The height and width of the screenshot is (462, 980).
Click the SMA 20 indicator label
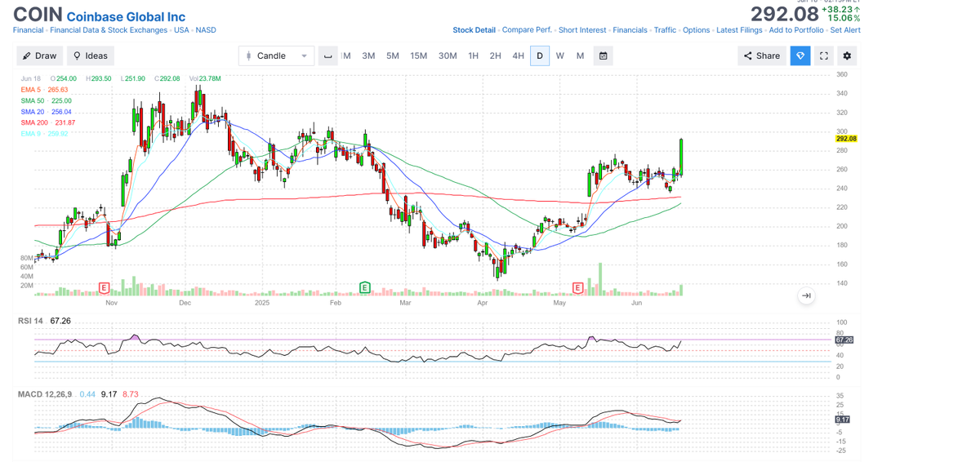47,112
